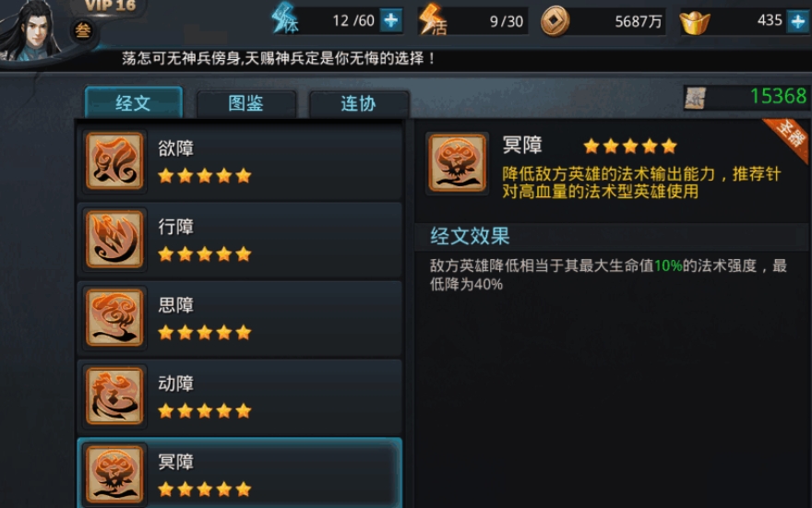Click the gold ingot icon
812x508 pixels.
click(695, 22)
